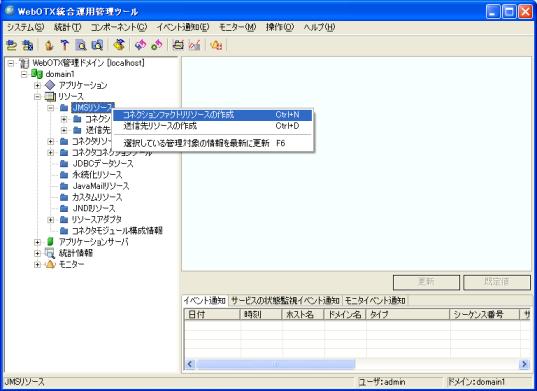Click the ホスト名 column header
Image resolution: width=537 pixels, height=391 pixels.
(x=303, y=314)
